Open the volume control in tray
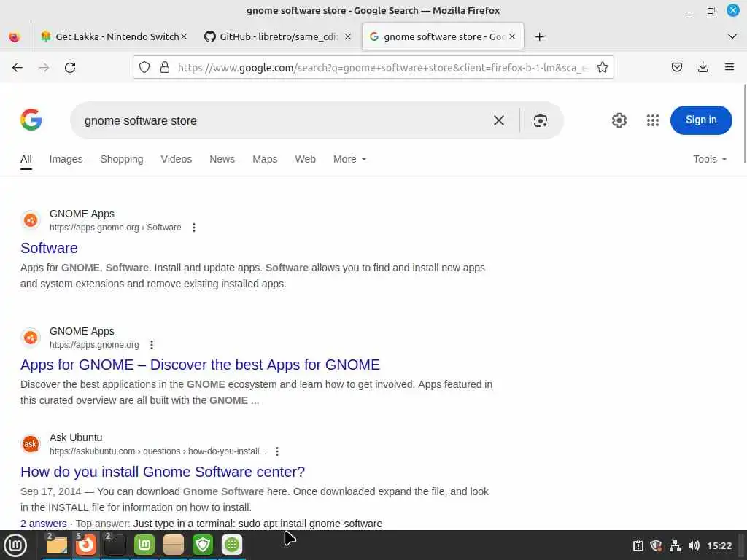The width and height of the screenshot is (747, 560). point(694,545)
